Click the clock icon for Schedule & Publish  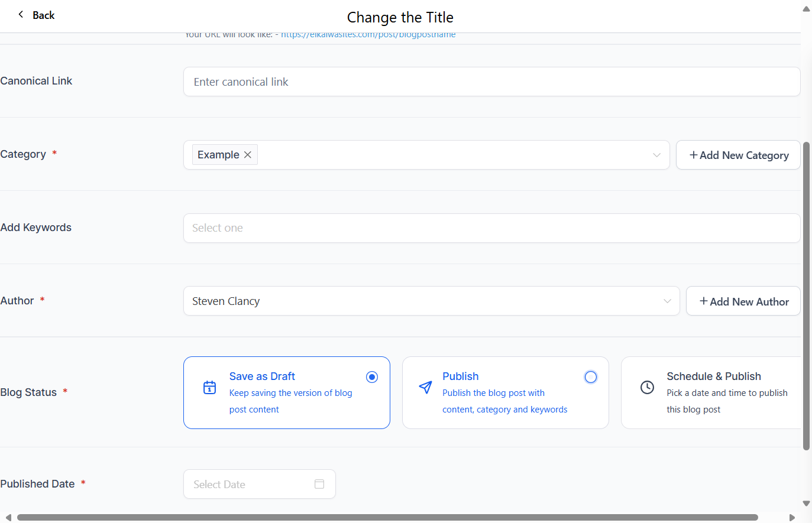tap(648, 388)
